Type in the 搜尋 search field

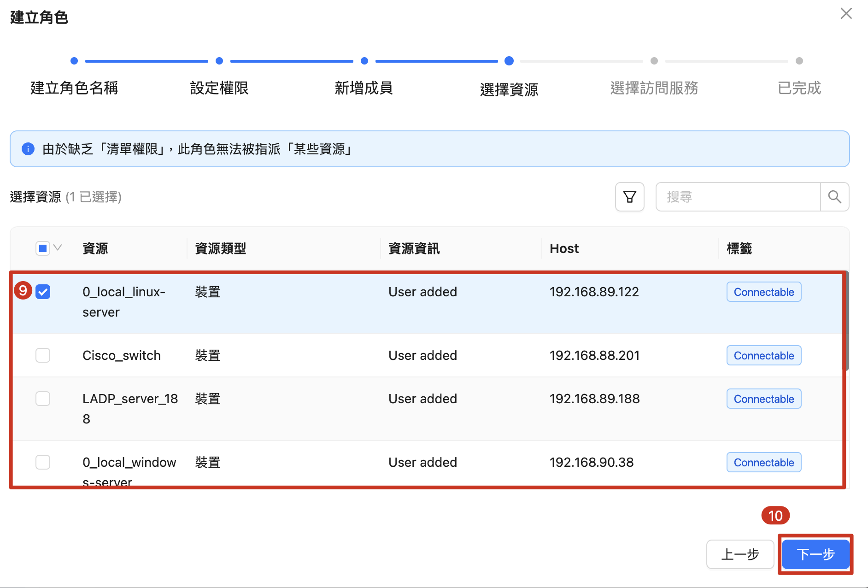738,197
